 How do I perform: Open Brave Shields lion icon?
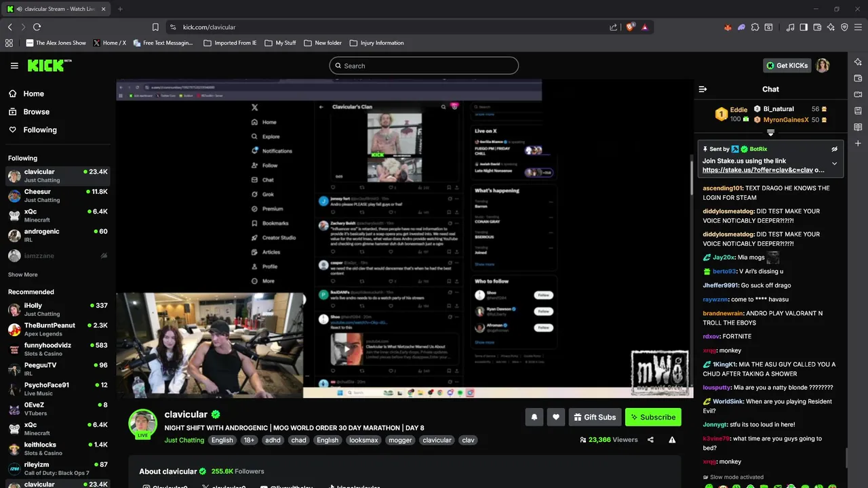point(630,27)
